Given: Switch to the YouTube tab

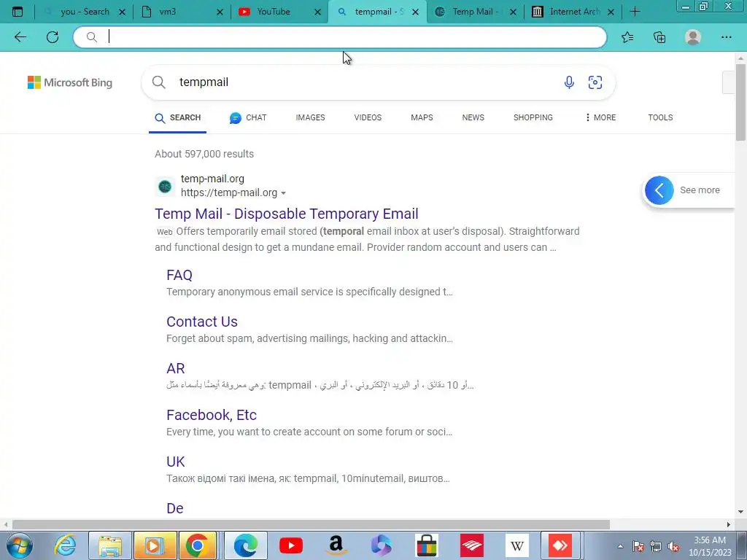Looking at the screenshot, I should [x=274, y=12].
